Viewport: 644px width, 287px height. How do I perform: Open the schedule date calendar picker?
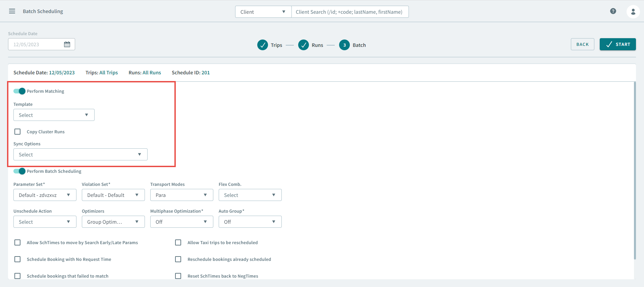[x=67, y=45]
